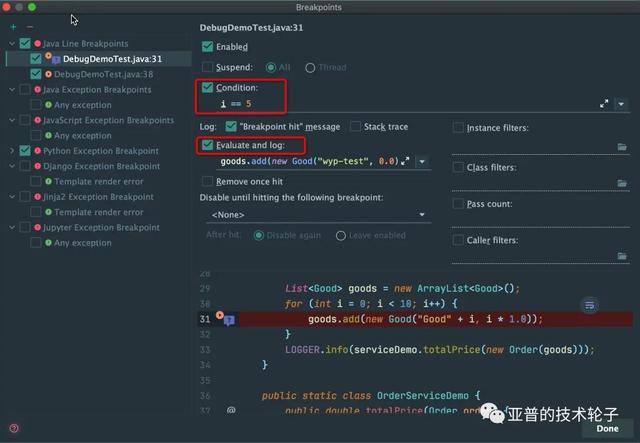Viewport: 640px width, 443px height.
Task: Toggle soft wrap icon in code preview
Action: [589, 305]
